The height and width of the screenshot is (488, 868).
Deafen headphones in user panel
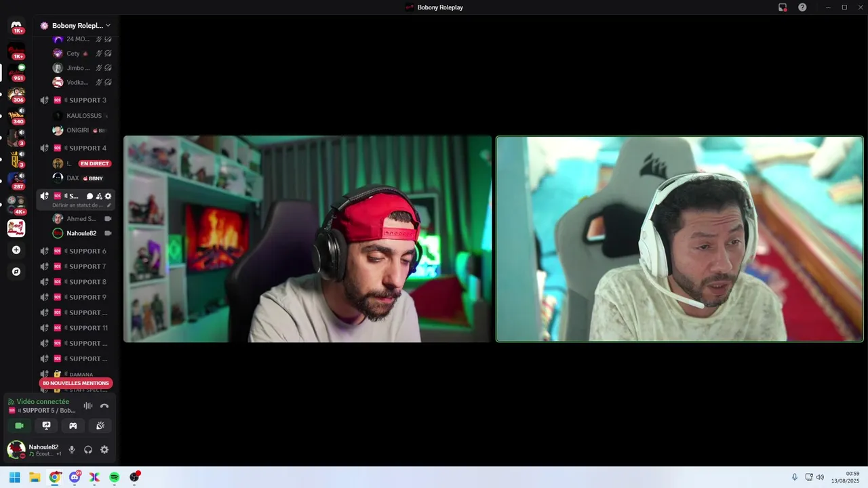88,449
